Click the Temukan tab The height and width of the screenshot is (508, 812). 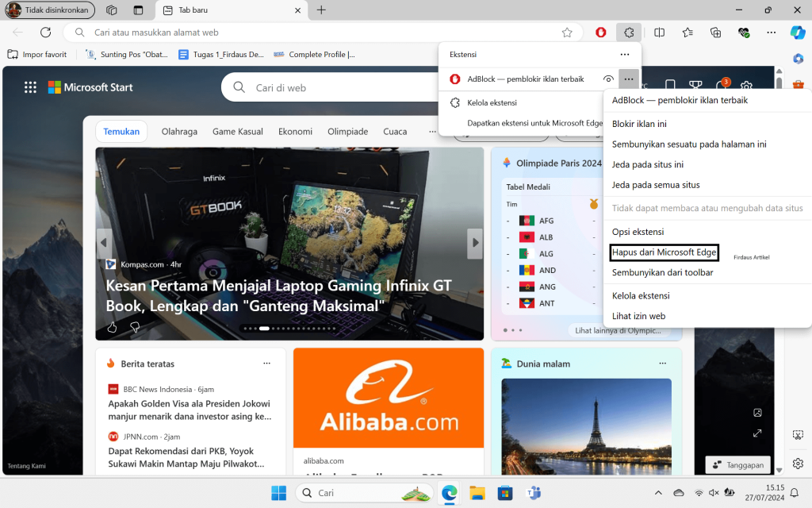[121, 132]
